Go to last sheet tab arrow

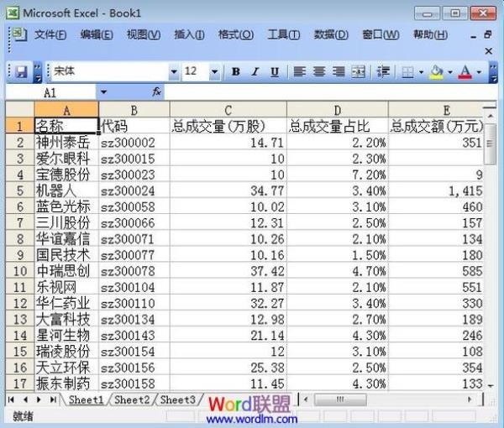[x=53, y=399]
